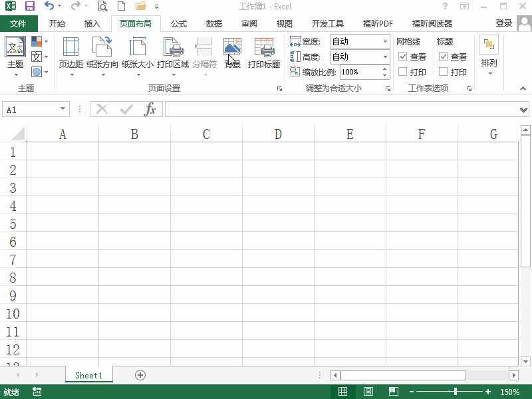Open the Width (宽度) dropdown
The width and height of the screenshot is (532, 399).
click(x=385, y=41)
